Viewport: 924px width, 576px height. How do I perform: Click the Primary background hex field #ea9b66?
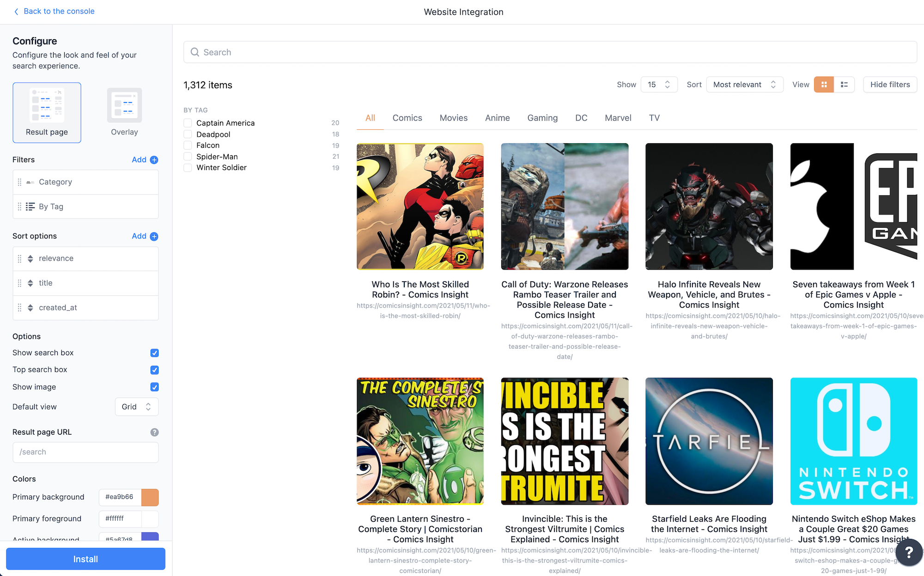click(120, 497)
